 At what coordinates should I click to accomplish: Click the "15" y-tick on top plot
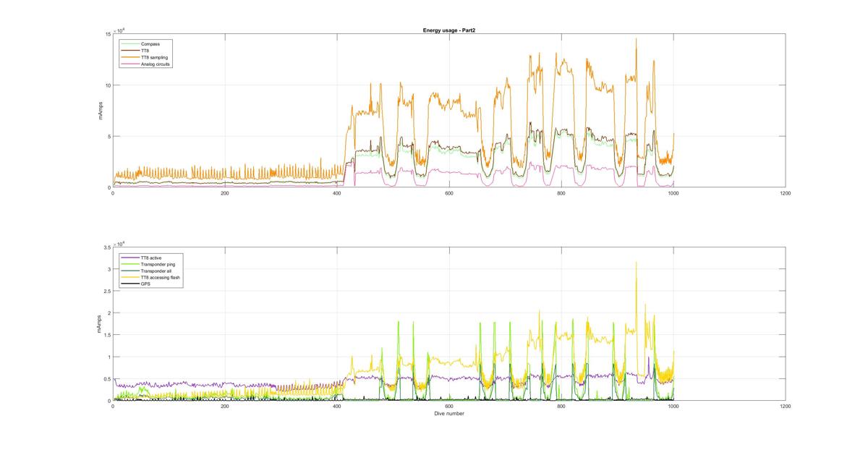click(x=107, y=34)
